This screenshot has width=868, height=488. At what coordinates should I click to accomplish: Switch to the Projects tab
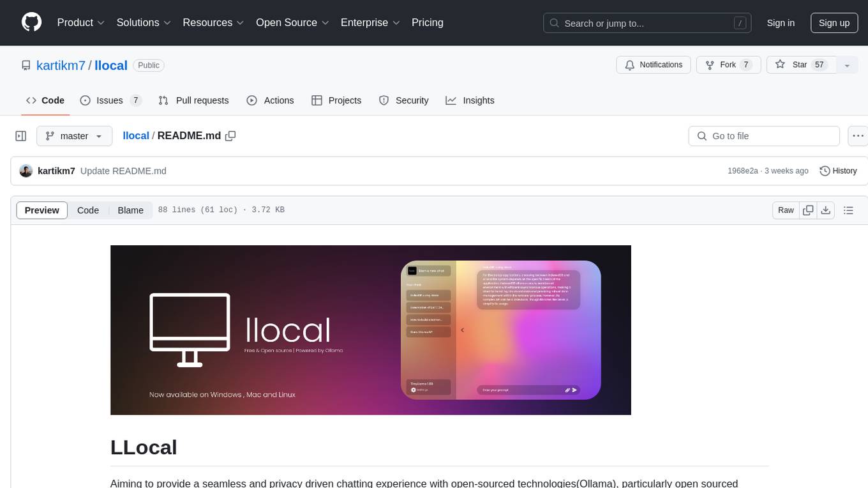click(x=336, y=100)
